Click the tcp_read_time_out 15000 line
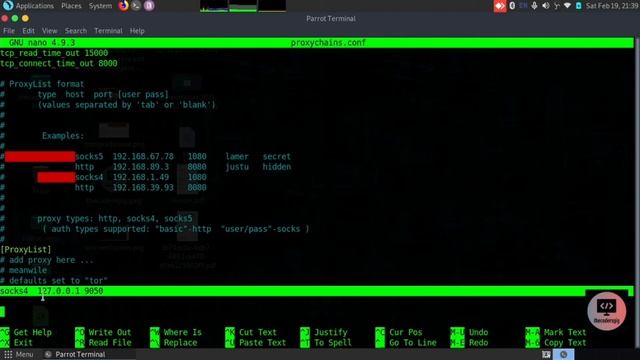Viewport: 640px width, 360px height. (54, 53)
